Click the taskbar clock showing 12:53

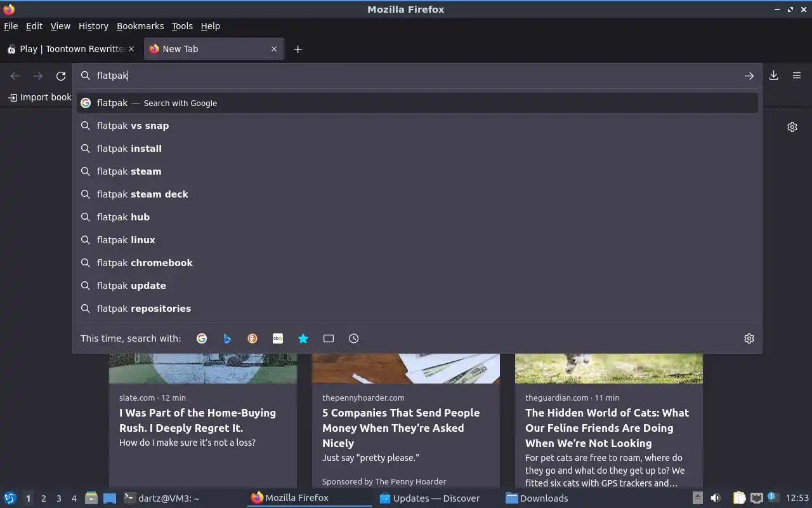[x=797, y=498]
